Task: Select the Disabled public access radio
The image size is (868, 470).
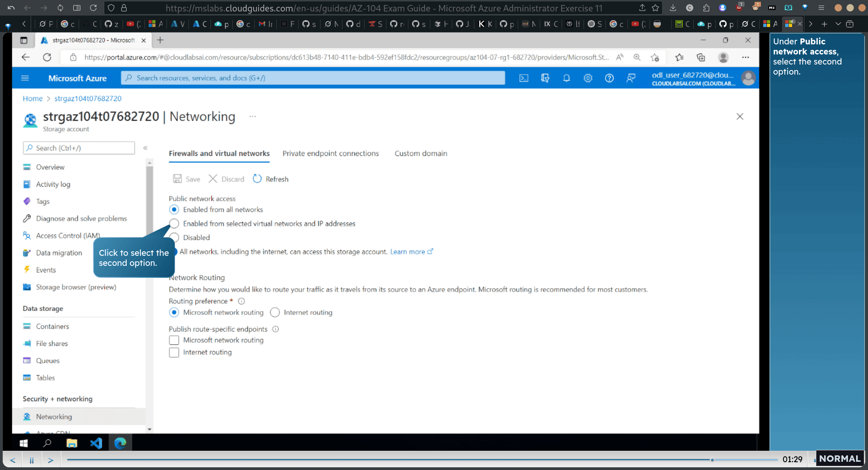Action: (x=174, y=238)
